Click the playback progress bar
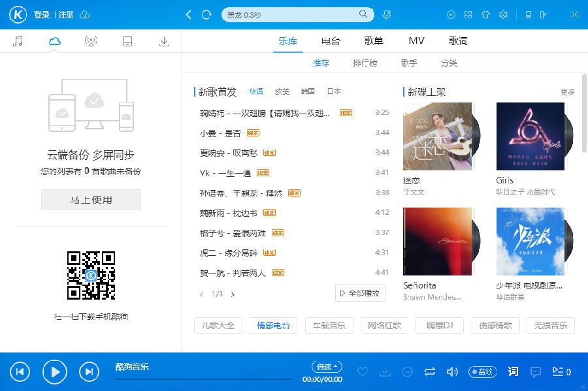 click(204, 379)
